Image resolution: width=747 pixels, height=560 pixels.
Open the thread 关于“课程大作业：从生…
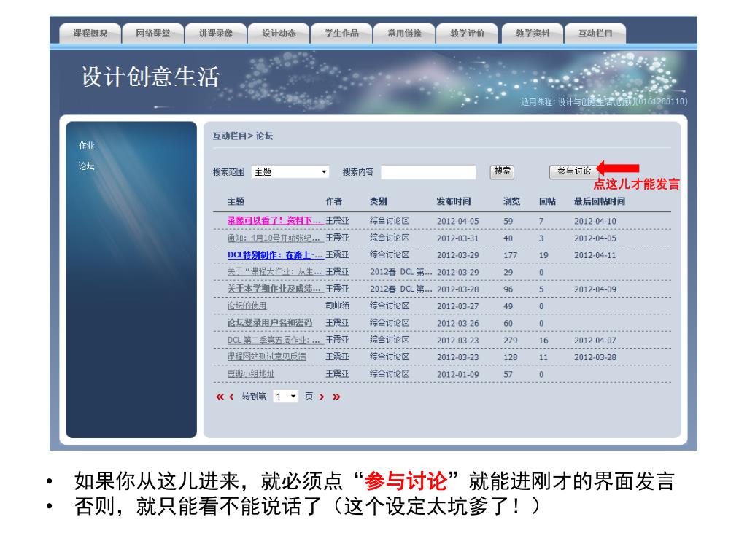pyautogui.click(x=275, y=271)
